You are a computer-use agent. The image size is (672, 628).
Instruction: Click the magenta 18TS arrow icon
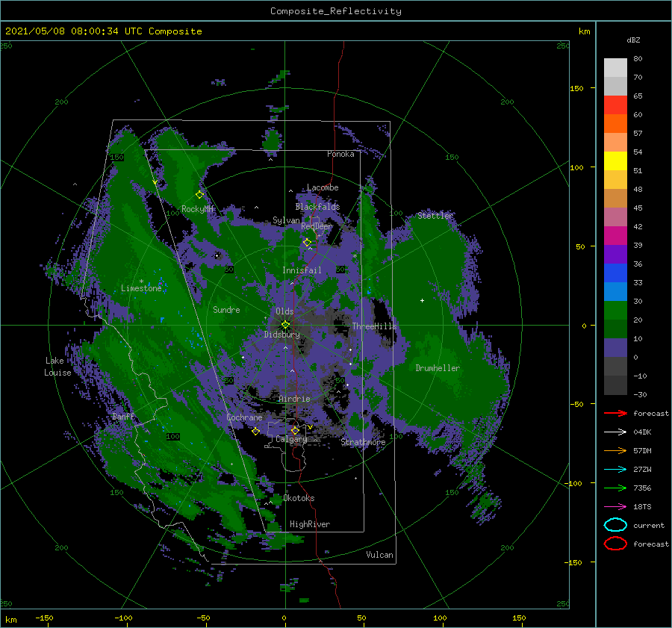pyautogui.click(x=615, y=507)
